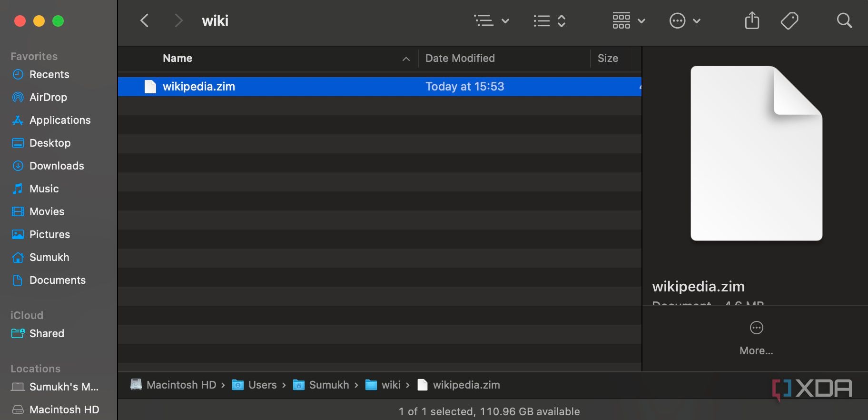Viewport: 868px width, 420px height.
Task: Click the wiki window title
Action: point(215,20)
